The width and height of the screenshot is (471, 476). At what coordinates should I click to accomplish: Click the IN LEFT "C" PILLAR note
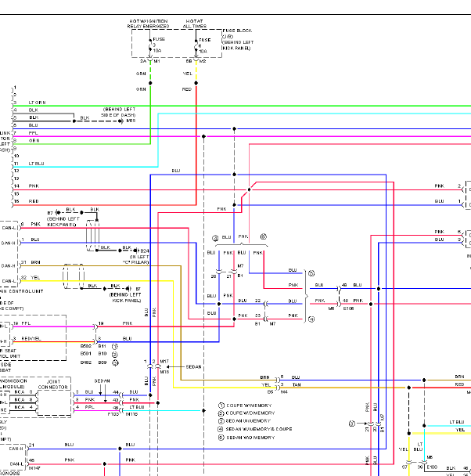[136, 260]
